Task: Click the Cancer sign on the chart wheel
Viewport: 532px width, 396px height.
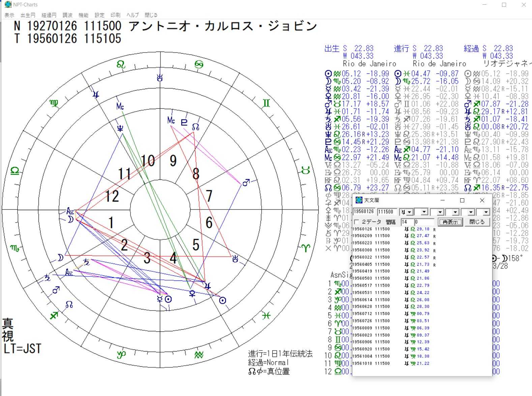Action: click(x=199, y=64)
